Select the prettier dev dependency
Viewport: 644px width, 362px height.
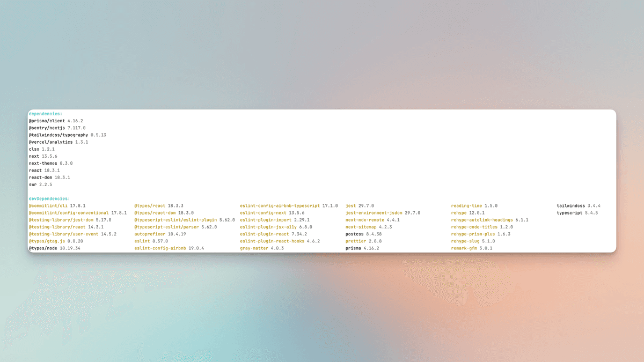coord(356,241)
